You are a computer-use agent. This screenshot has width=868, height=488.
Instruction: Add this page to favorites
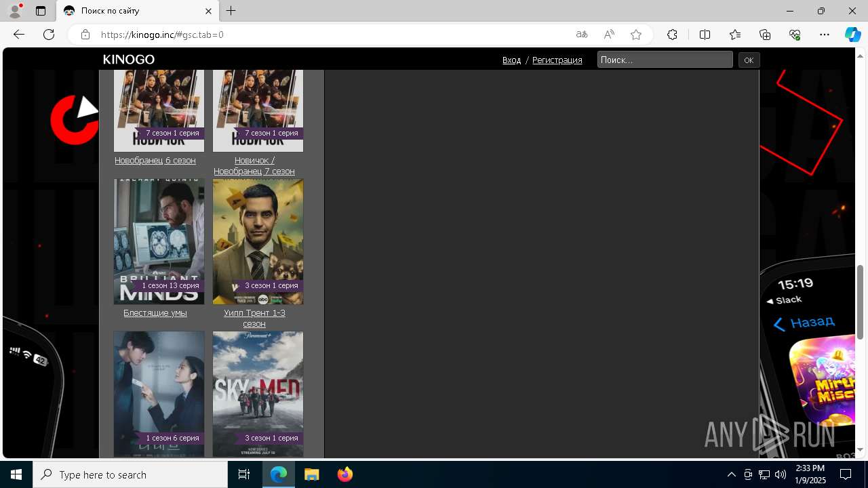click(636, 35)
